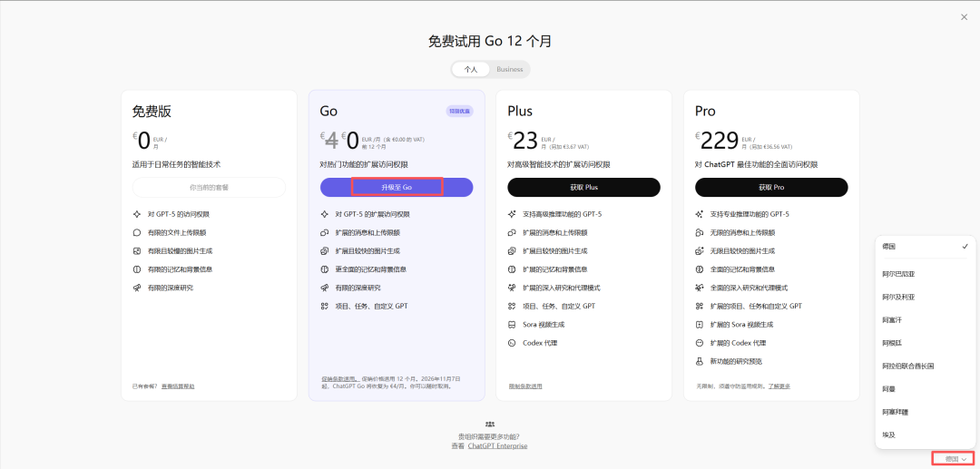Viewport: 980px width, 469px height.
Task: Click telescope icon in Go card's 有限的深度研究
Action: tap(324, 288)
